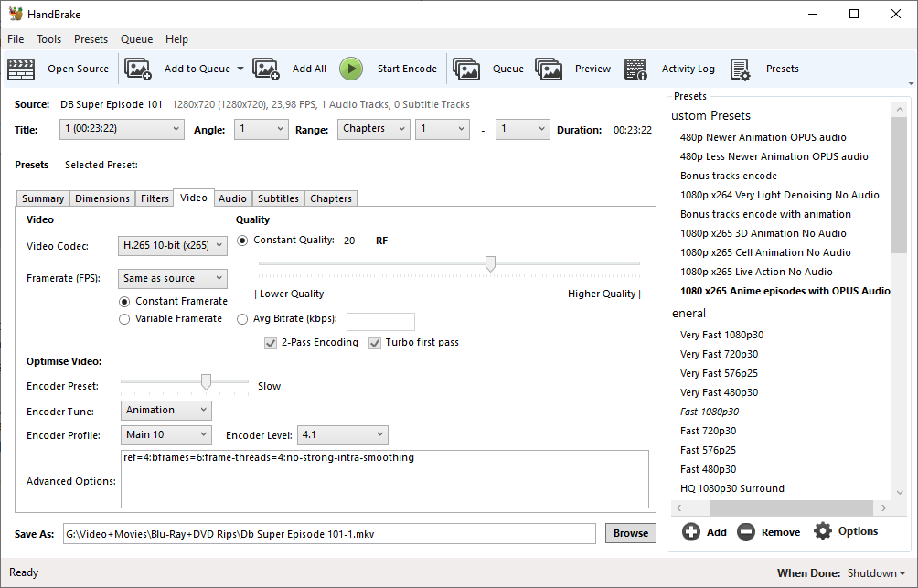Image resolution: width=918 pixels, height=588 pixels.
Task: Select preset 1080 x265 Anime episodes with OPUS Audio
Action: 785,291
